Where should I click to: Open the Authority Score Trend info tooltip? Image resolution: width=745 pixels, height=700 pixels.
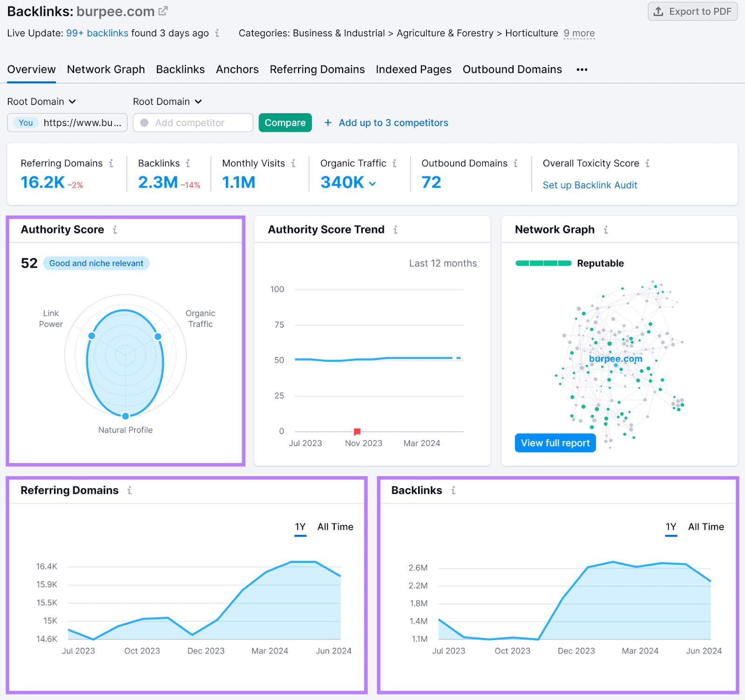(395, 229)
